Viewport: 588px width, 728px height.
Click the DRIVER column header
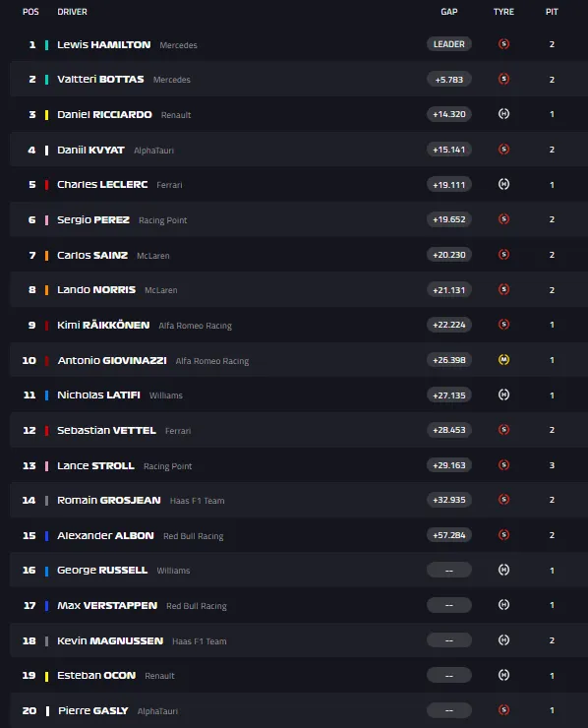[72, 12]
